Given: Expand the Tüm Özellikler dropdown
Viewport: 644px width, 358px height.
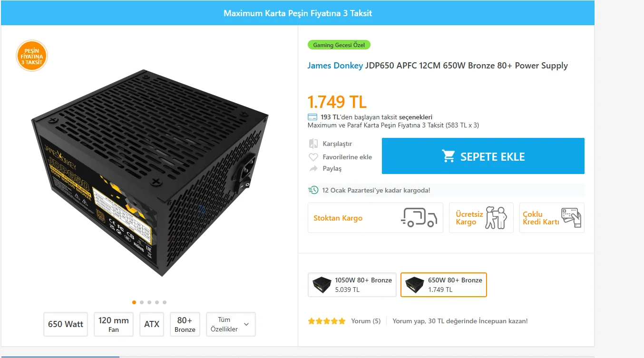Looking at the screenshot, I should click(x=231, y=324).
